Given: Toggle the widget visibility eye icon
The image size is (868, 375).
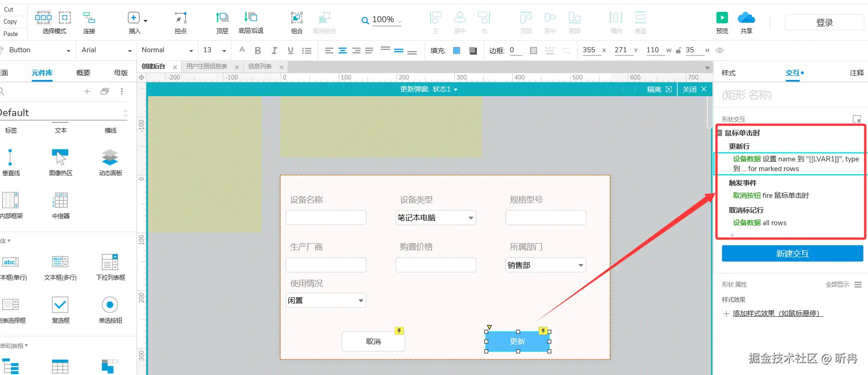Looking at the screenshot, I should tap(719, 50).
